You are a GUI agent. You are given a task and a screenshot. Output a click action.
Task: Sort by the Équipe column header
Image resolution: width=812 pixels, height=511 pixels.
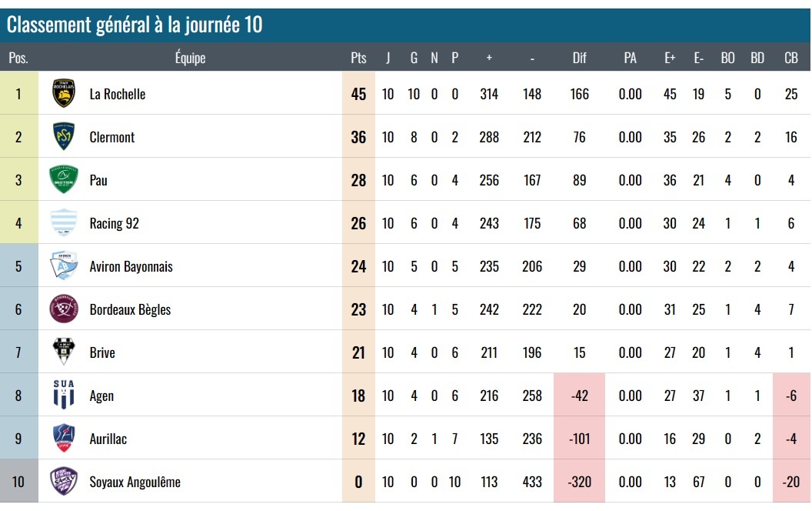coord(190,58)
